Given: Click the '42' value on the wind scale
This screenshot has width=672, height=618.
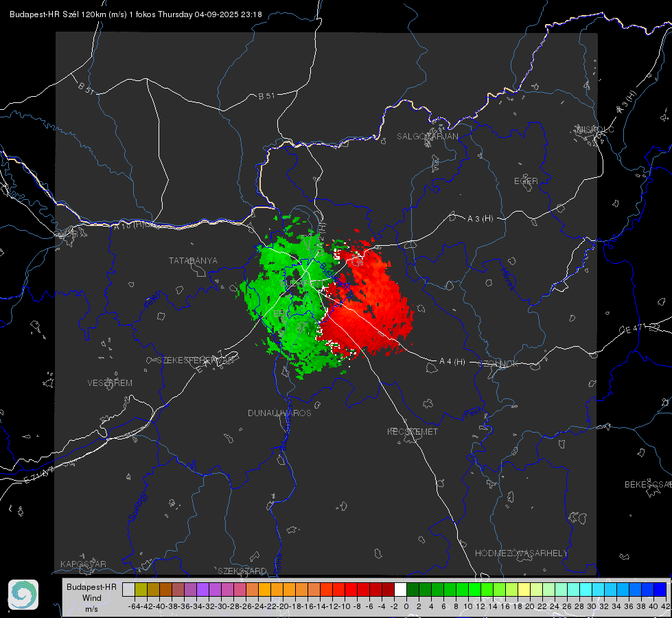Looking at the screenshot, I should (x=666, y=606).
